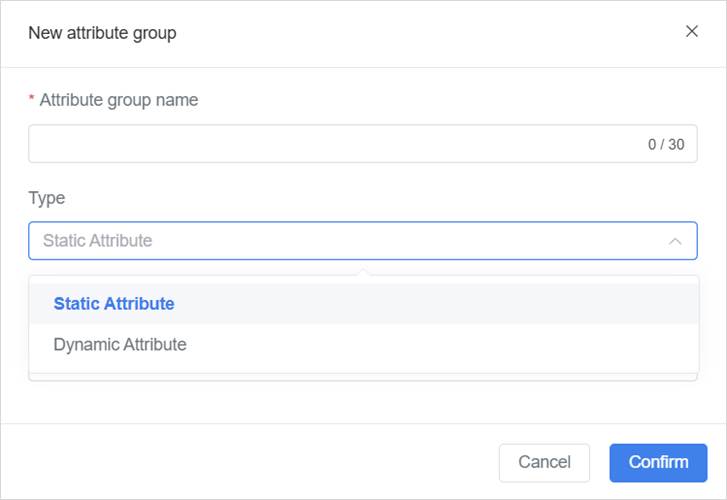The image size is (727, 500).
Task: Click the Static Attribute placeholder text
Action: [x=98, y=241]
